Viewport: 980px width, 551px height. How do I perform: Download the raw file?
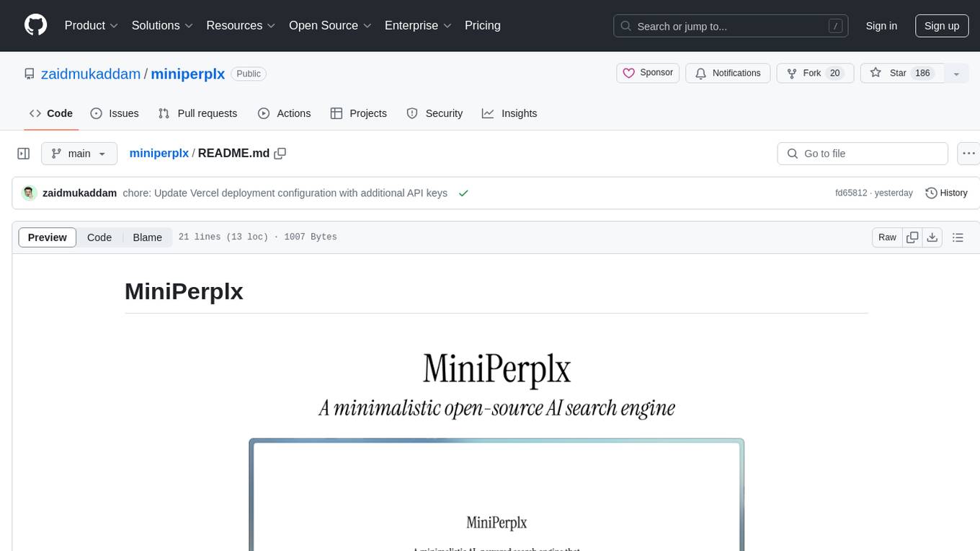point(932,237)
